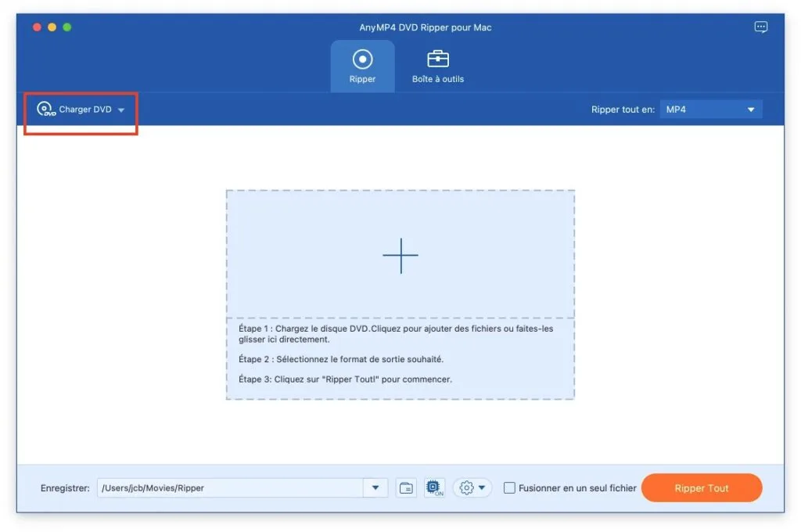Screen dimensions: 801x532
Task: Open the Boîte à outils tab
Action: 438,66
